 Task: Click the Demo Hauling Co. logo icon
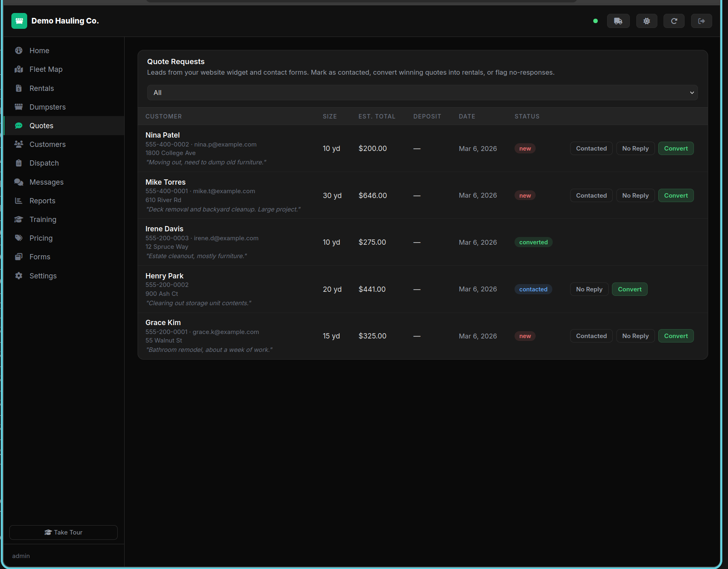[x=19, y=21]
